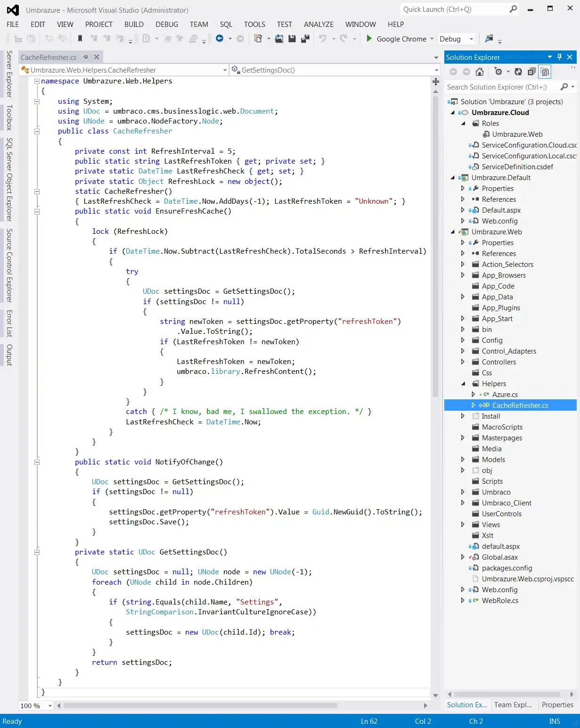Select packages.config in Solution Explorer
This screenshot has height=728, width=580.
point(507,568)
